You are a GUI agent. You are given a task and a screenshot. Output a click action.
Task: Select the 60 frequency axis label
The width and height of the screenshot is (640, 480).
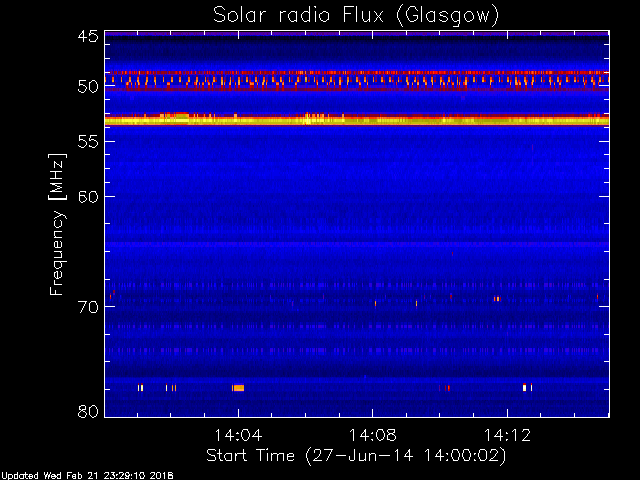[88, 197]
